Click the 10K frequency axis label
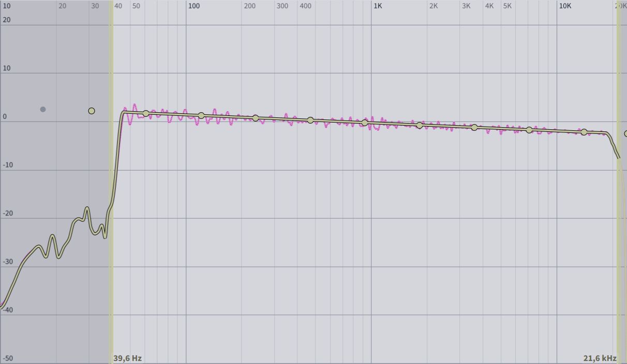The height and width of the screenshot is (364, 627). click(x=565, y=6)
